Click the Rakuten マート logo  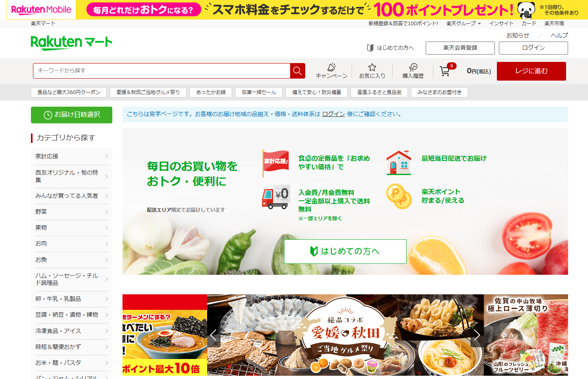click(72, 42)
